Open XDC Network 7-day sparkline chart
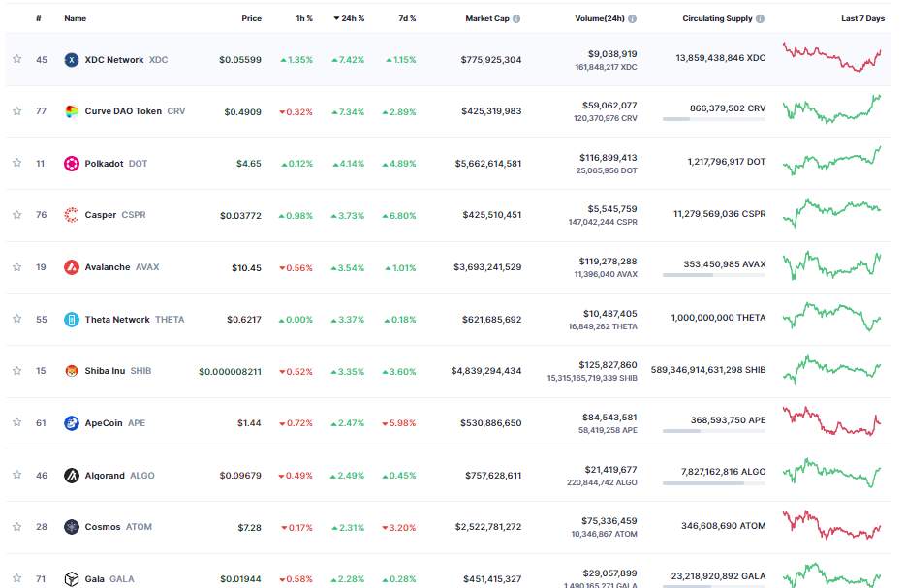 pyautogui.click(x=831, y=56)
